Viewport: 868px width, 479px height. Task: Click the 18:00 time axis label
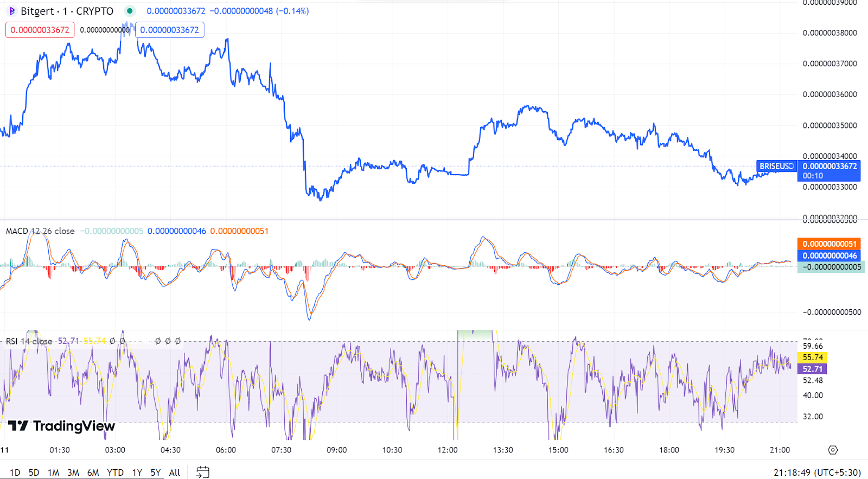pyautogui.click(x=669, y=450)
